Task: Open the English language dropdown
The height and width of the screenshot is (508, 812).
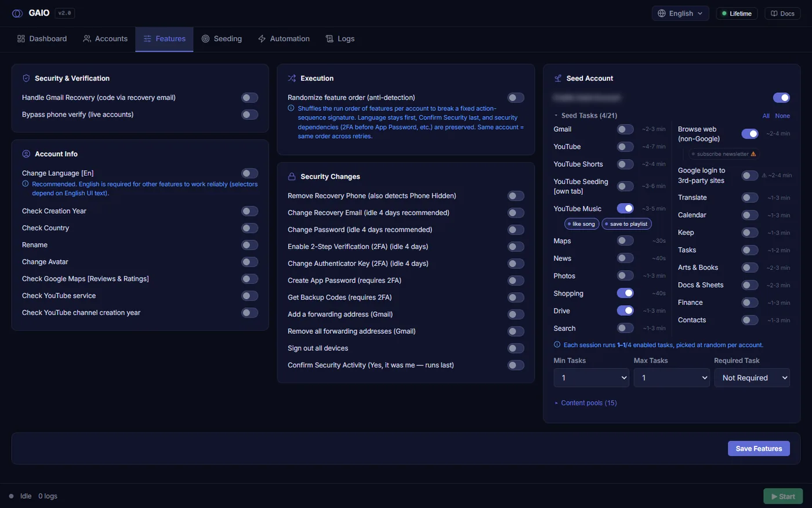Action: (680, 13)
